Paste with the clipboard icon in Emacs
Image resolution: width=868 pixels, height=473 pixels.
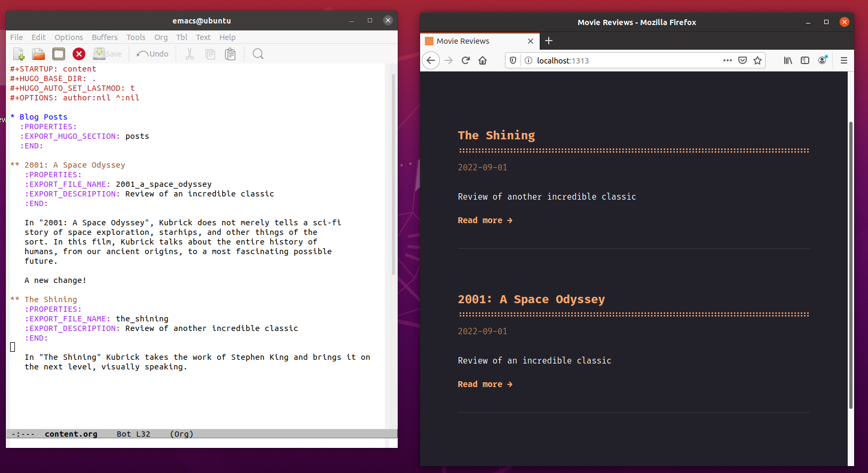tap(230, 54)
